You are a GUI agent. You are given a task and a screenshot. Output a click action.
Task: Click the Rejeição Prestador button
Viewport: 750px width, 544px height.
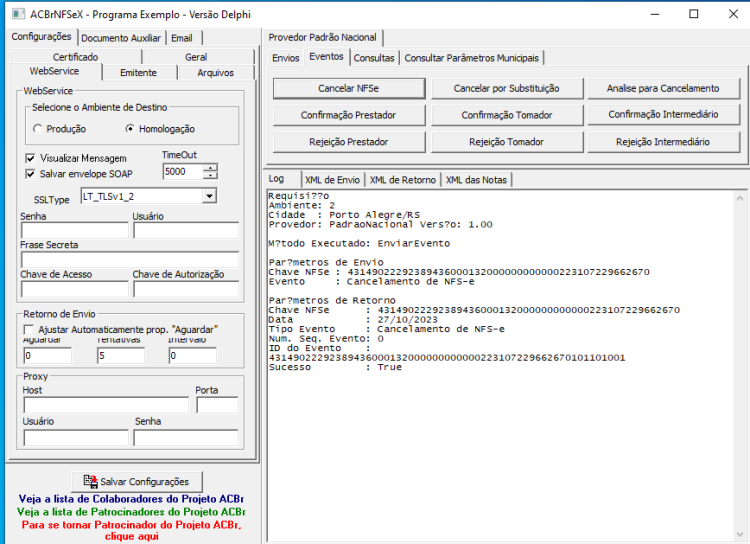click(349, 142)
